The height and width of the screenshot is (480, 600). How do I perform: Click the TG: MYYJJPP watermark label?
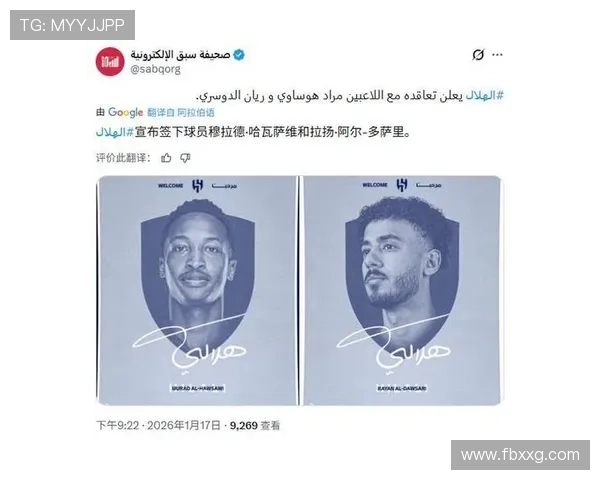click(72, 25)
